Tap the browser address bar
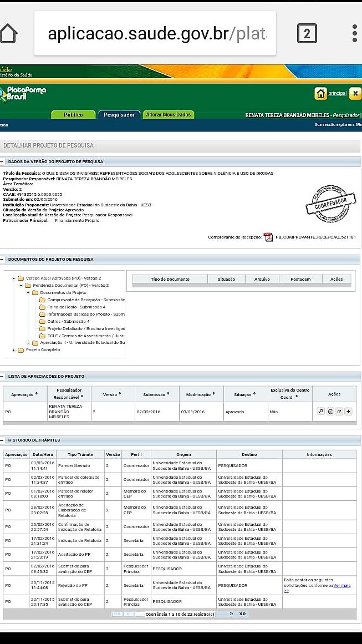The height and width of the screenshot is (644, 362). (155, 34)
